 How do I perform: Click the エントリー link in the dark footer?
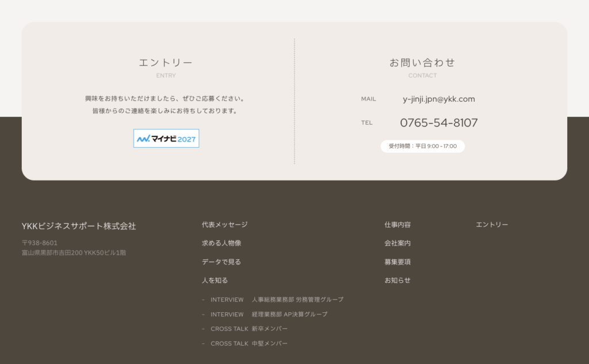point(492,225)
